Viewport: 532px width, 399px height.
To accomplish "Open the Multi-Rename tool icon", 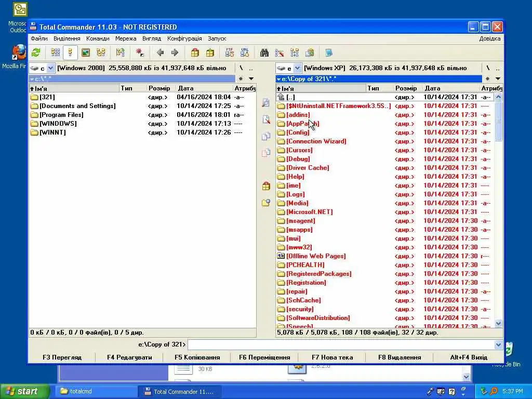I will [280, 52].
